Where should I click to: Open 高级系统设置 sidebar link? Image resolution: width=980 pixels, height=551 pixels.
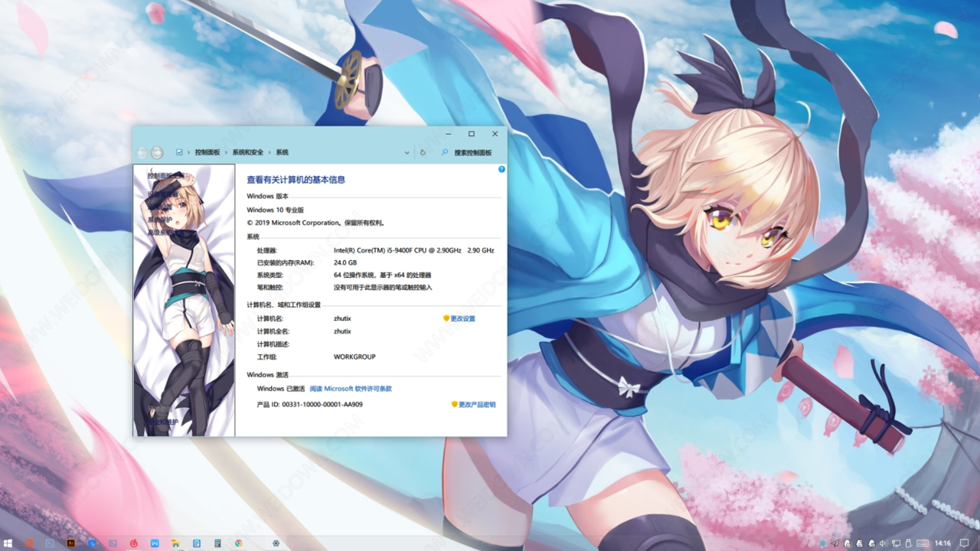[165, 233]
